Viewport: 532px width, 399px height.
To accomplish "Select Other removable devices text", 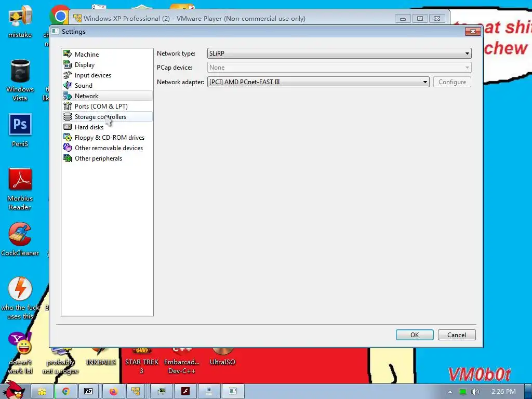I will click(x=109, y=148).
